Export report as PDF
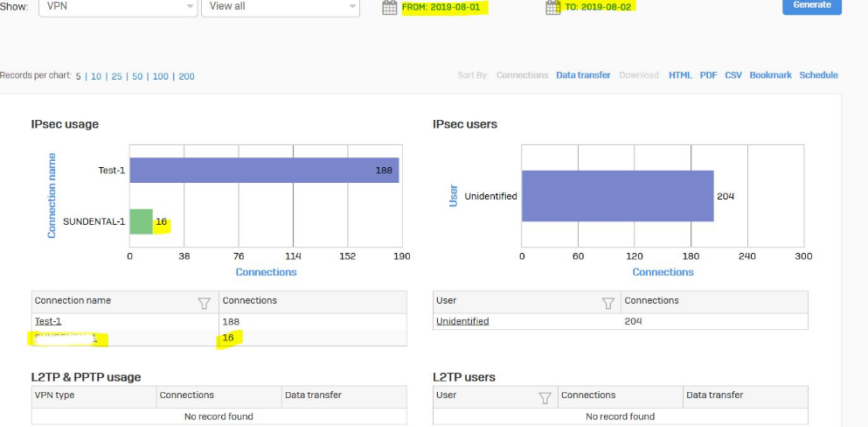The image size is (868, 427). point(708,75)
